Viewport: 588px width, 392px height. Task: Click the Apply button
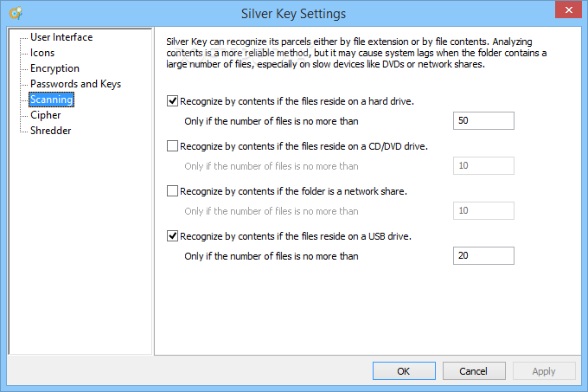click(x=544, y=371)
